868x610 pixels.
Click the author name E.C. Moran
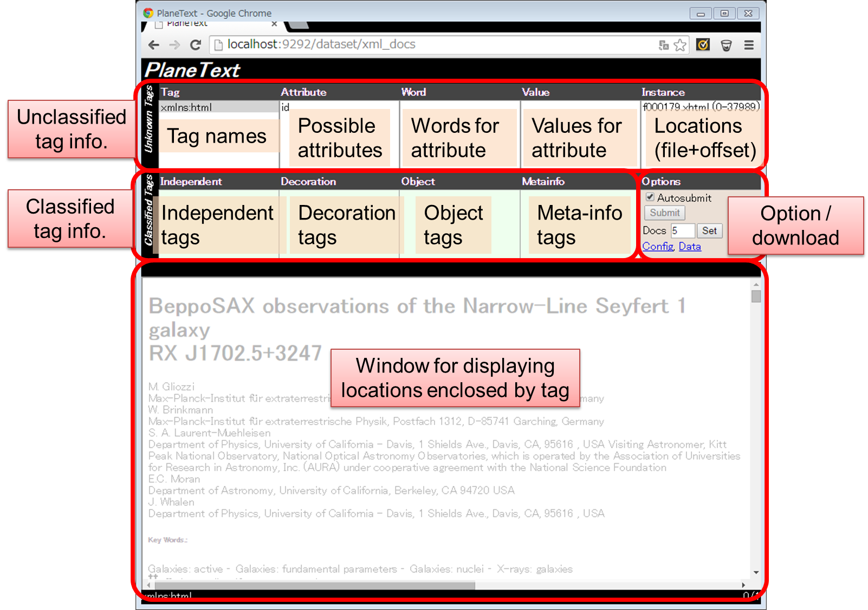pyautogui.click(x=174, y=479)
